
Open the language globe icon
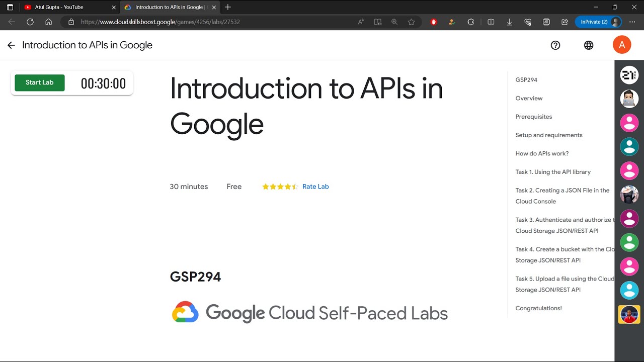[x=589, y=45]
